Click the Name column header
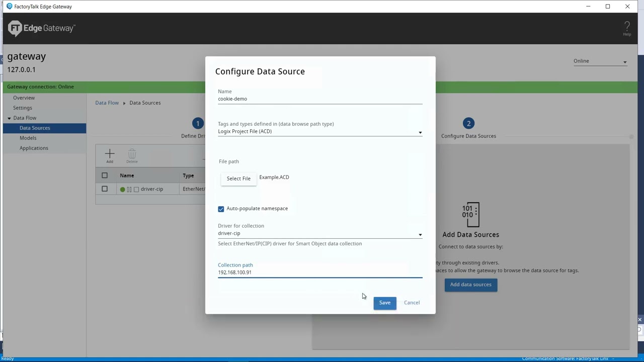 tap(127, 175)
